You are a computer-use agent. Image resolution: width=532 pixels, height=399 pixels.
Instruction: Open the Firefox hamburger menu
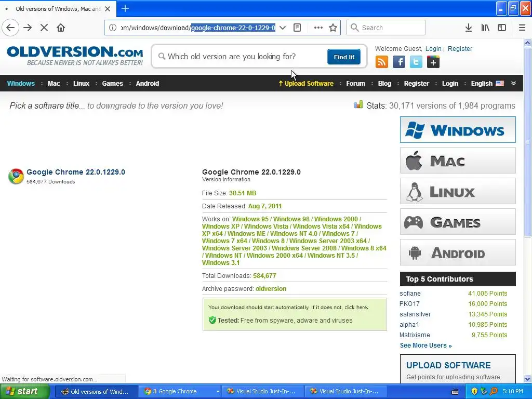pyautogui.click(x=522, y=28)
